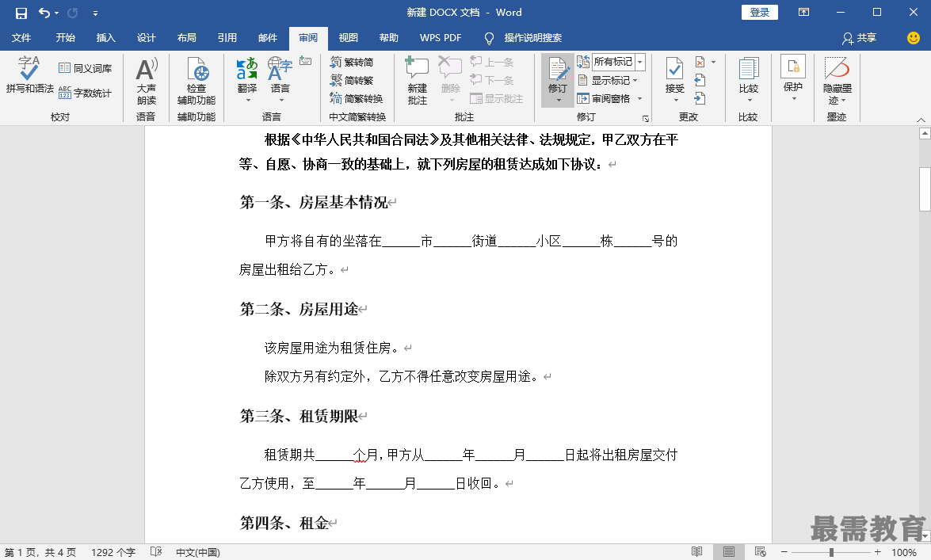Open 同义词库 thesaurus

85,68
